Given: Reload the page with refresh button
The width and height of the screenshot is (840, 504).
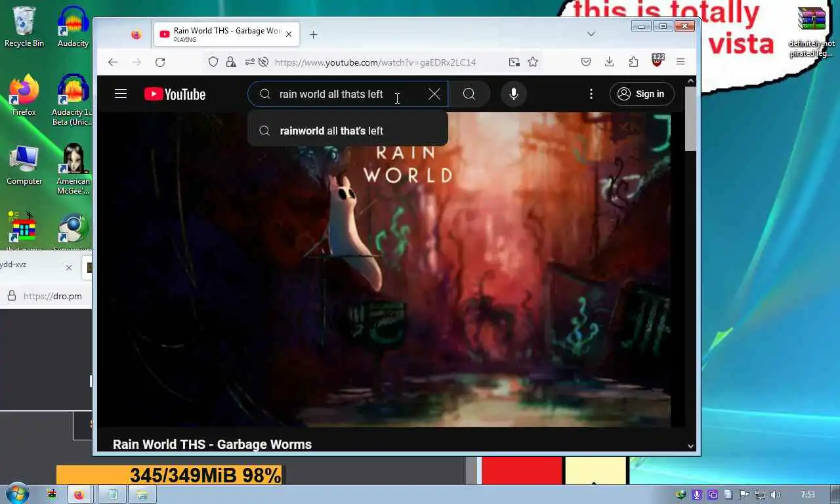Looking at the screenshot, I should click(160, 62).
